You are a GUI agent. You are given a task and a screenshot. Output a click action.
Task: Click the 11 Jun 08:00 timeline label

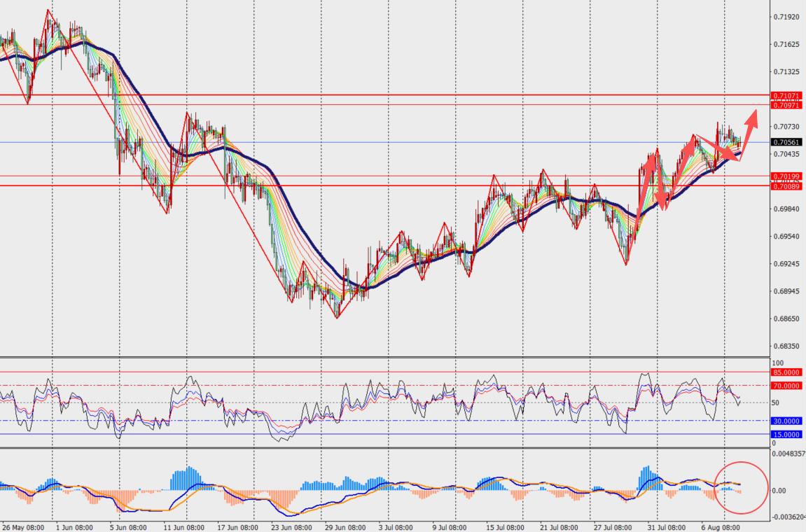click(x=185, y=527)
